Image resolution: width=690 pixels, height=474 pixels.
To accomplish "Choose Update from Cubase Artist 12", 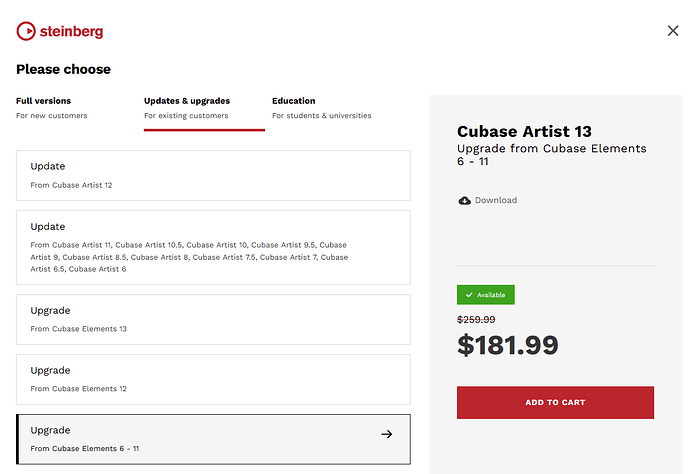I will pos(213,175).
